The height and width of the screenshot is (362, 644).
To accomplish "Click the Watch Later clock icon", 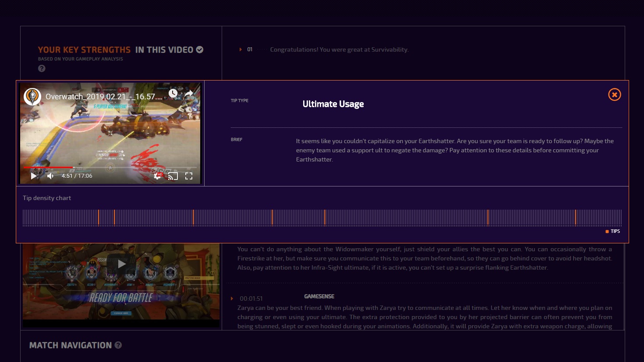I will tap(173, 93).
